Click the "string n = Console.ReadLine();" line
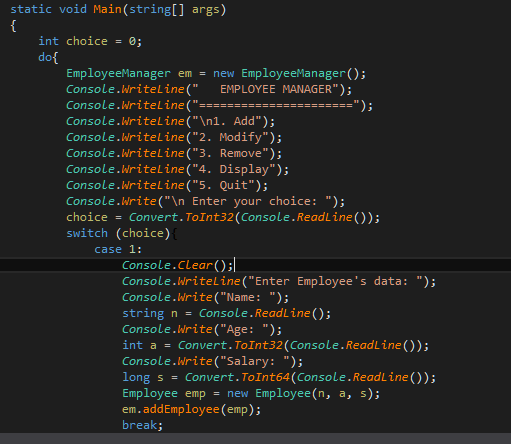511x444 pixels. coord(226,313)
